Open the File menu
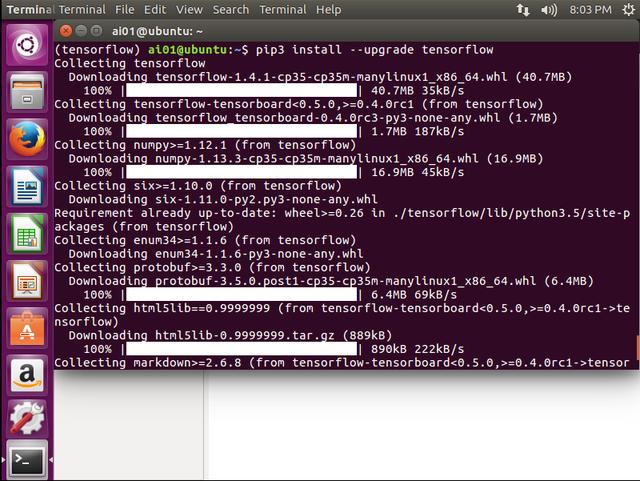Screen dimensions: 640x481 [x=124, y=9]
